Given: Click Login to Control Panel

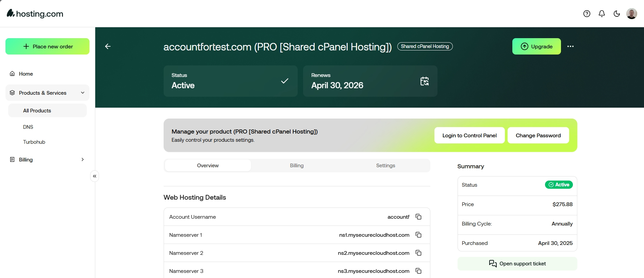Looking at the screenshot, I should click(469, 135).
